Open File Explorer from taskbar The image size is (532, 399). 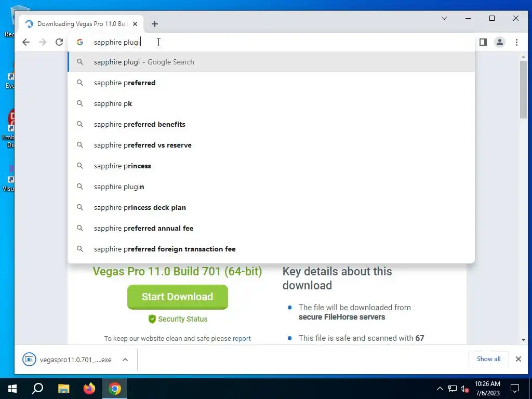pos(63,389)
